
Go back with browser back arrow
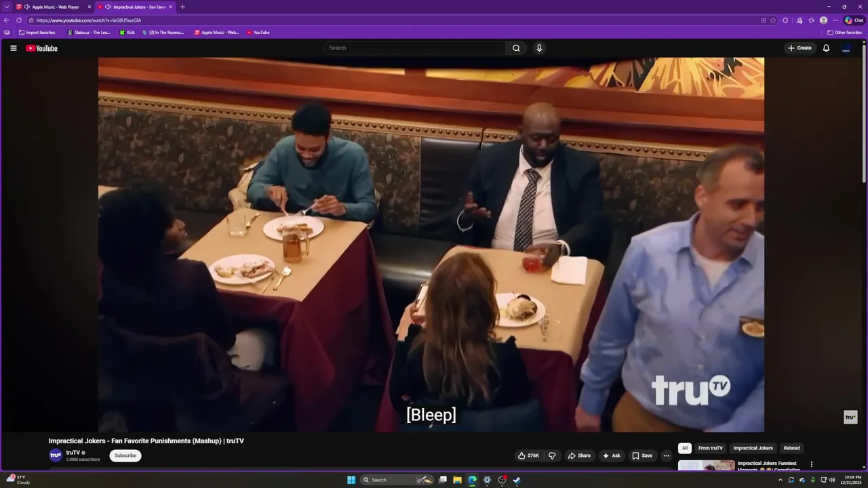tap(7, 20)
